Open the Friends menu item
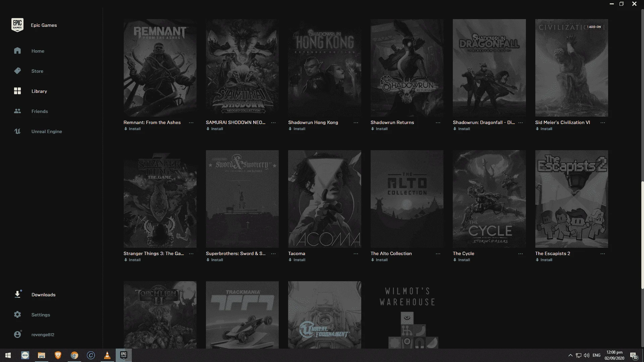 tap(40, 111)
